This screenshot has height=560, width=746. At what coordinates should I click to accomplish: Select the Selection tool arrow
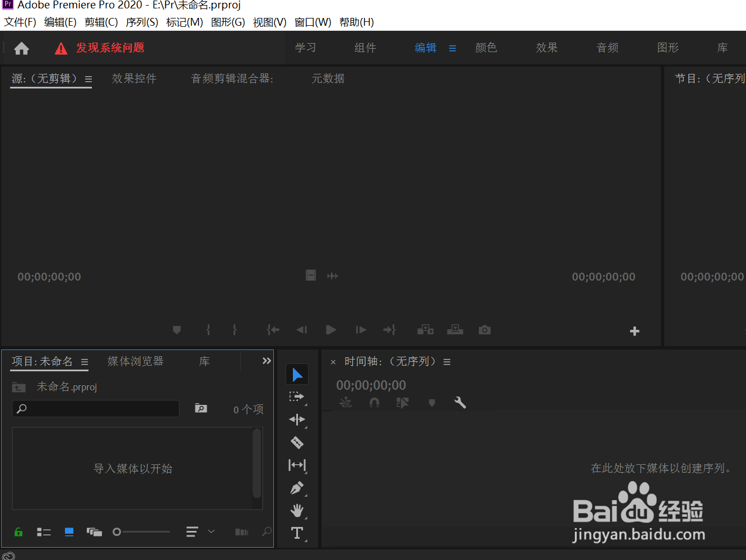point(297,375)
